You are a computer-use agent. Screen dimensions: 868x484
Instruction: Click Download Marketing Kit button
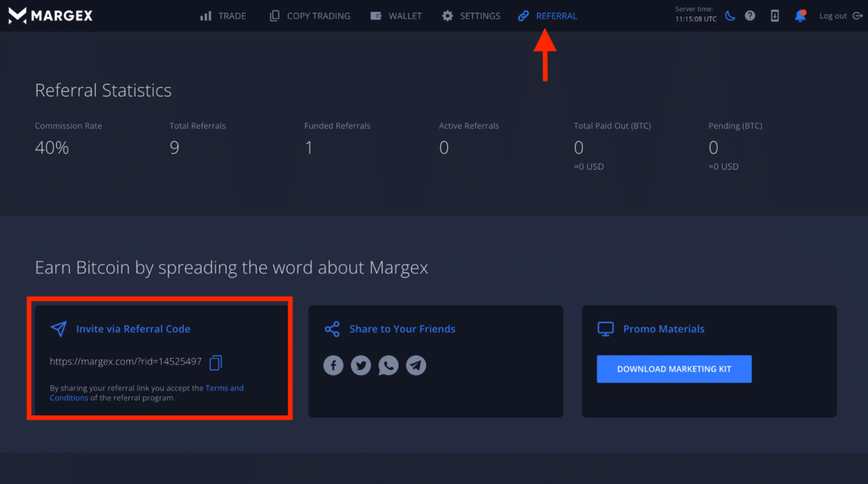pyautogui.click(x=674, y=368)
